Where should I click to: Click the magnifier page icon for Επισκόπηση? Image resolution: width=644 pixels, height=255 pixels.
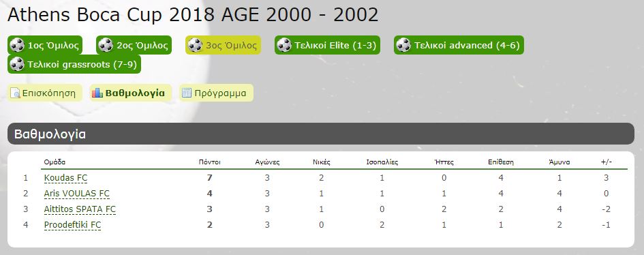coord(15,93)
